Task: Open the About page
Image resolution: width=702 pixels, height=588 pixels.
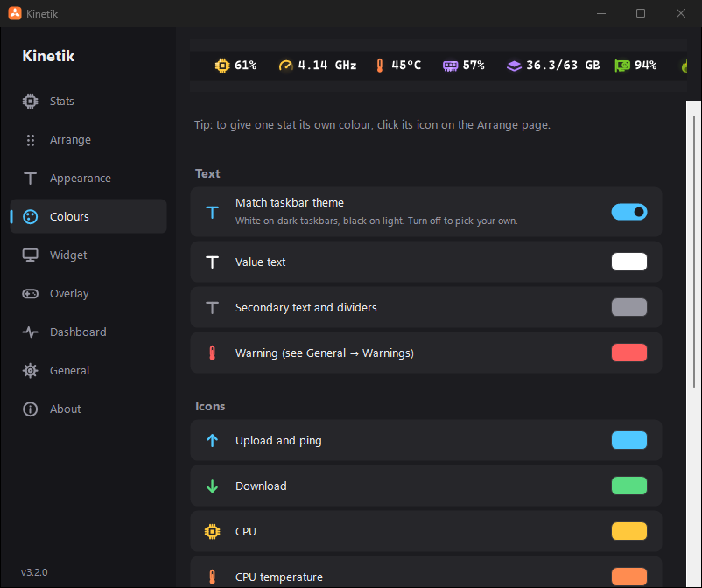Action: (88, 409)
